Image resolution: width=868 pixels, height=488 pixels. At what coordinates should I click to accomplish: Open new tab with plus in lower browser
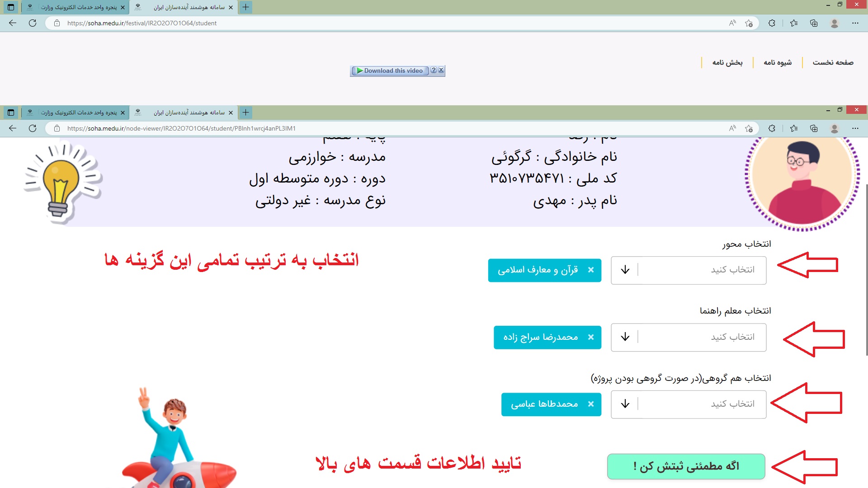[245, 113]
